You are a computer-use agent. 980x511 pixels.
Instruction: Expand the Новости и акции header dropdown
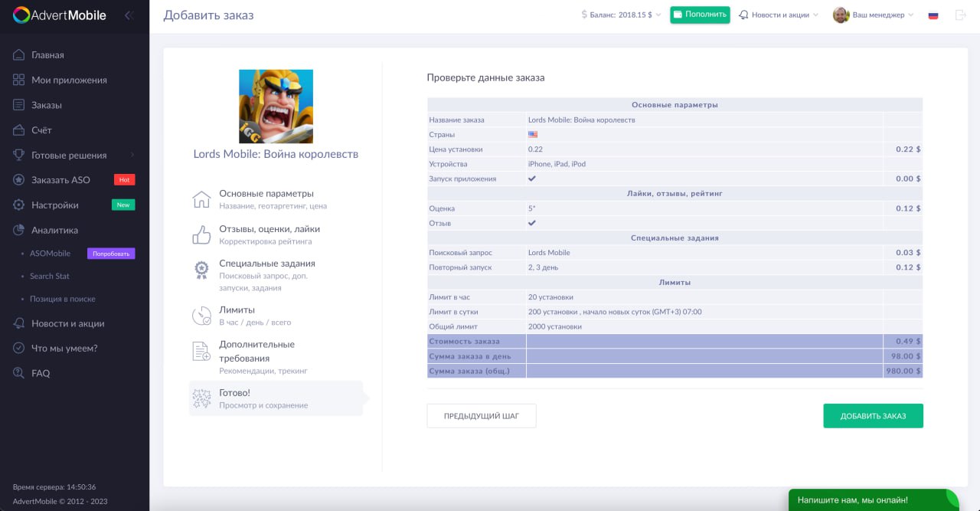click(815, 15)
